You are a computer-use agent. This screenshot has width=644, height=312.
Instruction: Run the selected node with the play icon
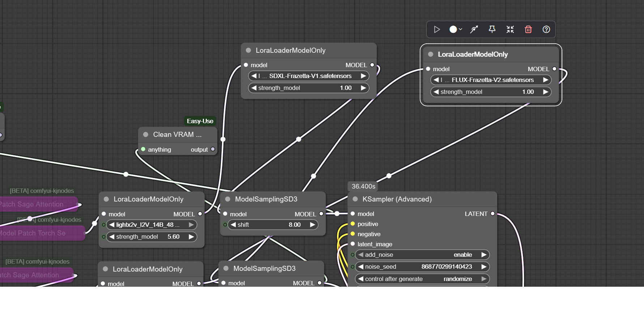(437, 29)
